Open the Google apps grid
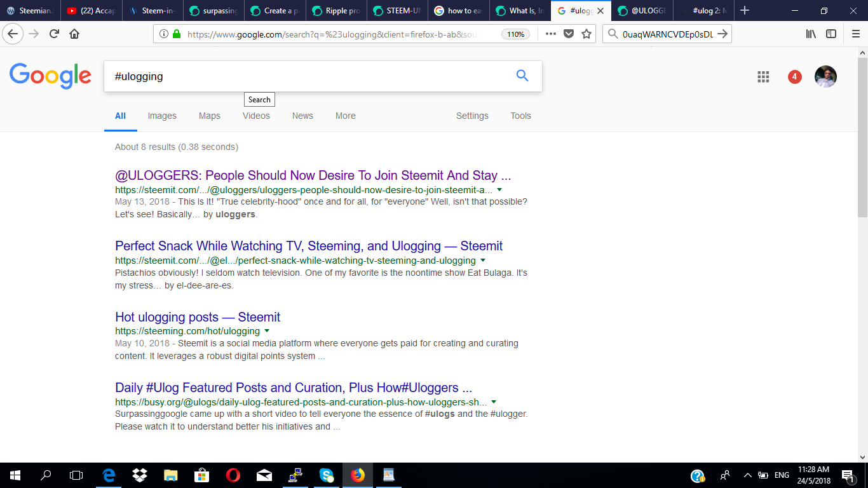This screenshot has height=488, width=868. [x=763, y=77]
